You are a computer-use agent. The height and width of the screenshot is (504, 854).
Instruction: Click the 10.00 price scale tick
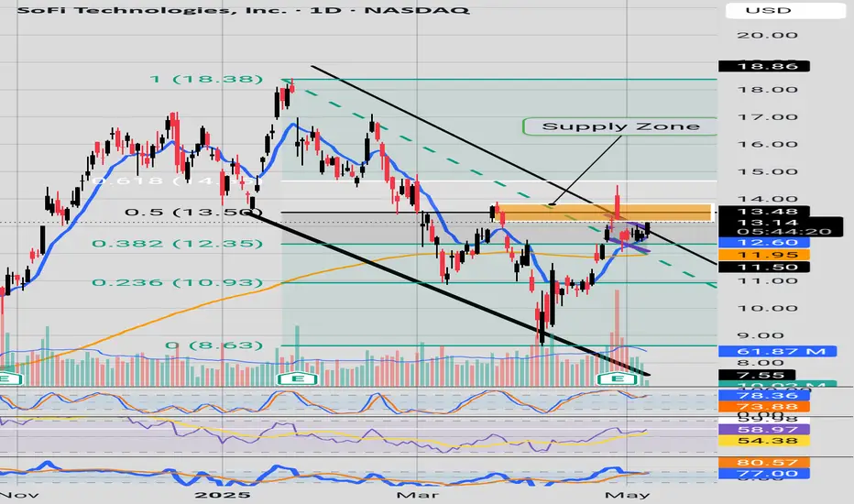click(x=767, y=309)
